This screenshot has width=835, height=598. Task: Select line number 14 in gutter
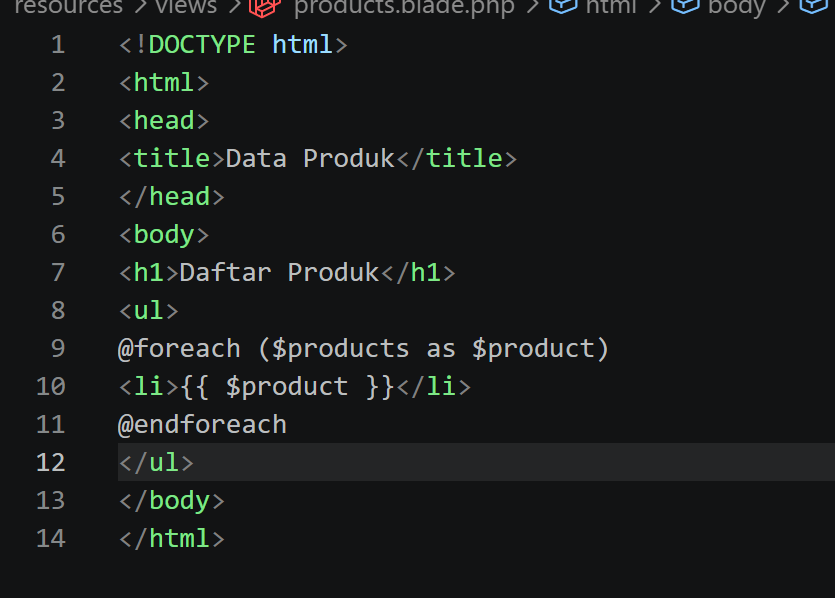tap(51, 538)
